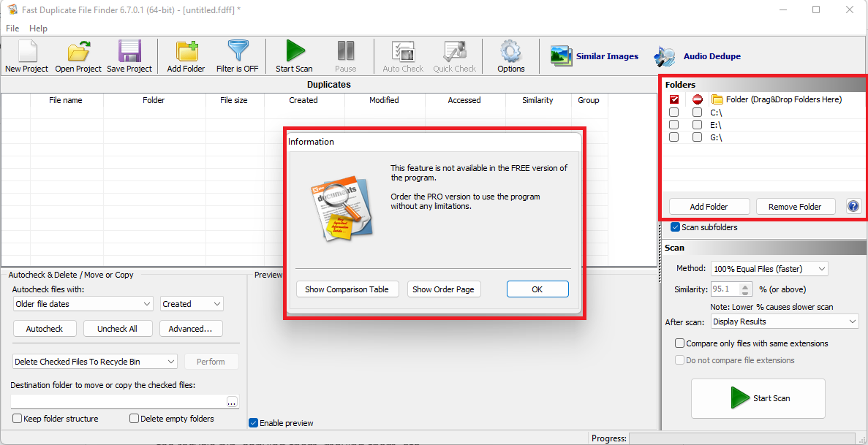The width and height of the screenshot is (868, 445).
Task: Click OK in the Information dialog
Action: [x=537, y=289]
